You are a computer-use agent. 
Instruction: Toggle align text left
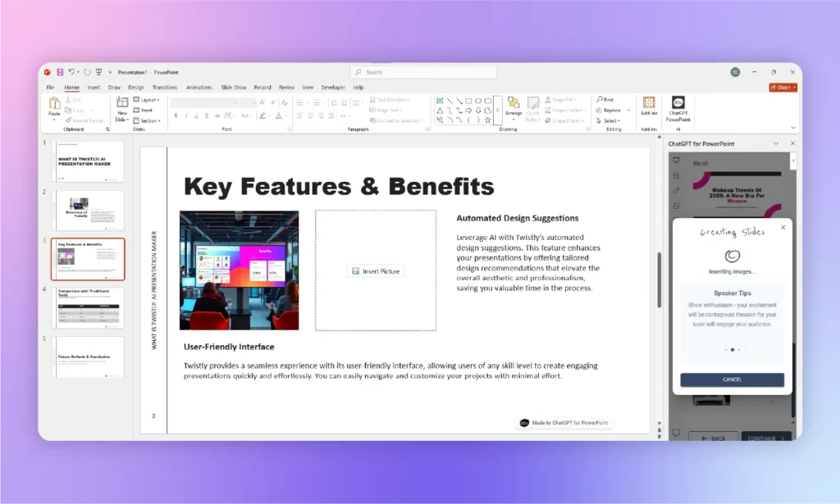coord(300,116)
